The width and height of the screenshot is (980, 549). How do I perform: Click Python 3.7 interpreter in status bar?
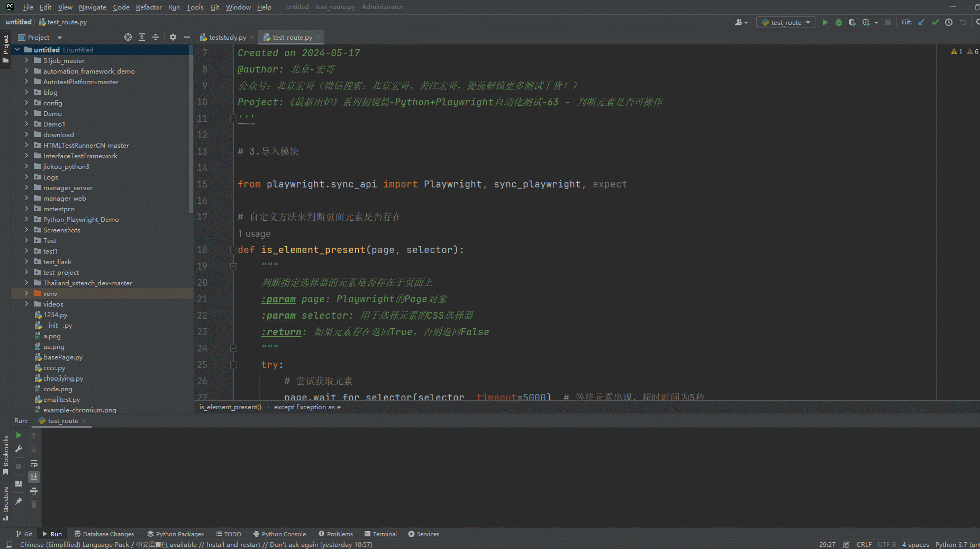point(957,544)
